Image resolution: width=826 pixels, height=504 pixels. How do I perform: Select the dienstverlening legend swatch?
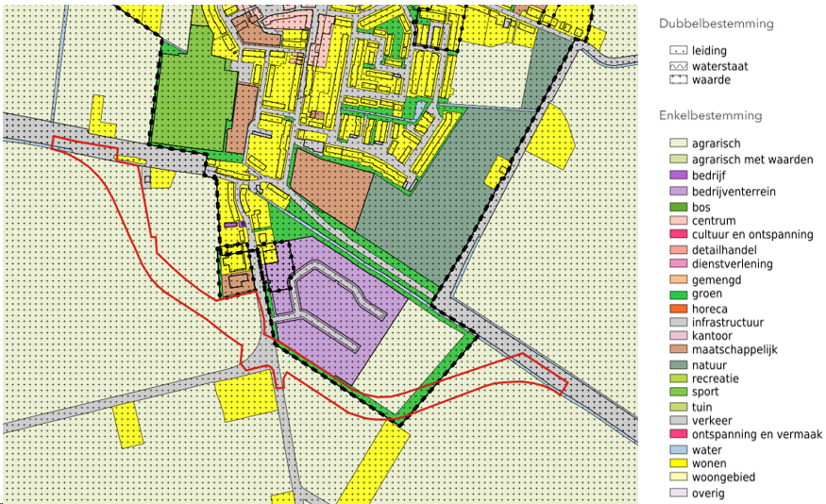tap(679, 263)
